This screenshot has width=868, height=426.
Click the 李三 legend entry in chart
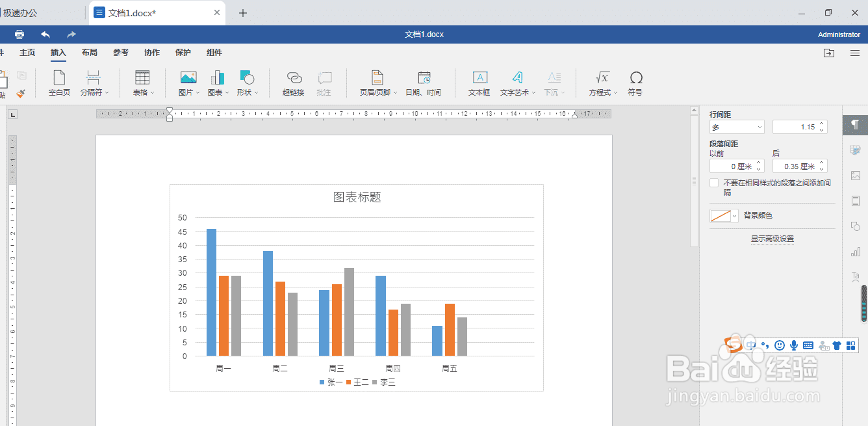tap(384, 382)
